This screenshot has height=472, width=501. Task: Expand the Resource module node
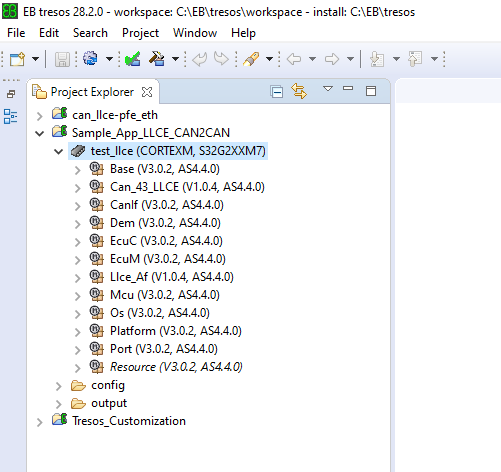pyautogui.click(x=78, y=368)
